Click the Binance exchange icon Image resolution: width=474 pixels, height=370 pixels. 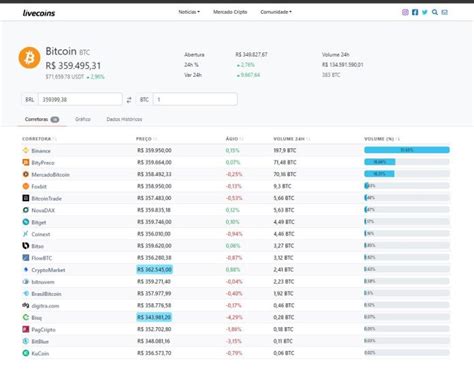[26, 150]
